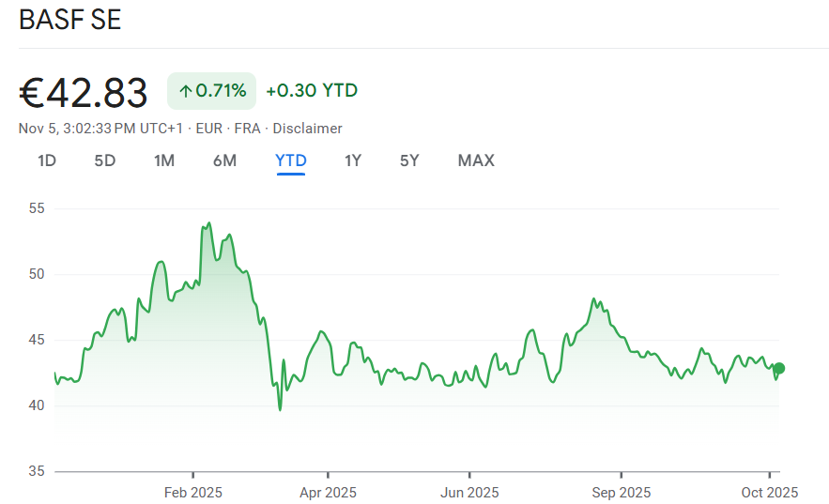The width and height of the screenshot is (829, 504).
Task: Click the BASF SE title
Action: point(69,20)
